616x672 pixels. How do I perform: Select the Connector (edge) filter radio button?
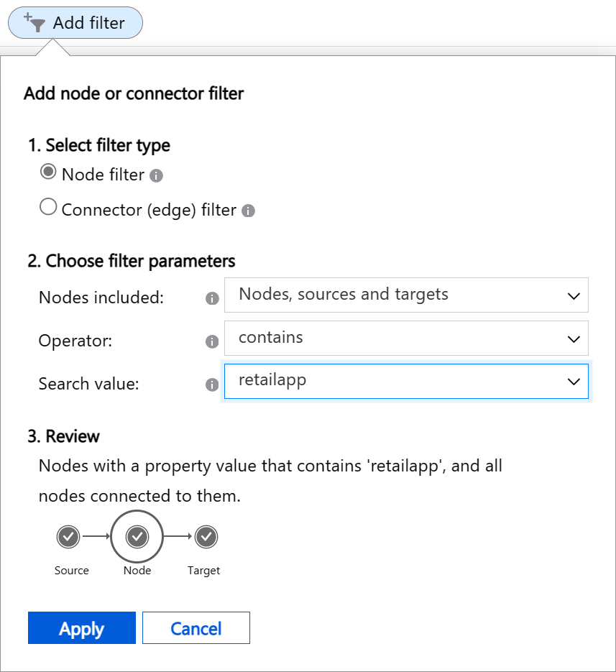(x=48, y=208)
